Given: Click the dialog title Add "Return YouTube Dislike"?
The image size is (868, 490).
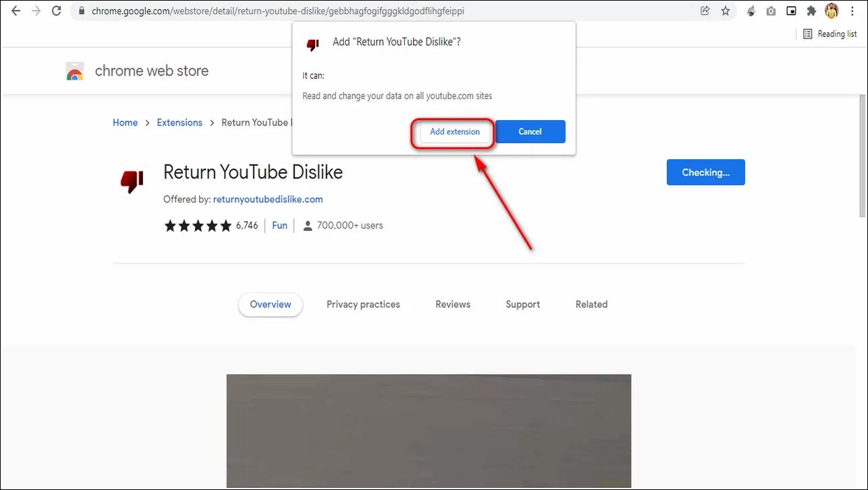Looking at the screenshot, I should pos(397,42).
